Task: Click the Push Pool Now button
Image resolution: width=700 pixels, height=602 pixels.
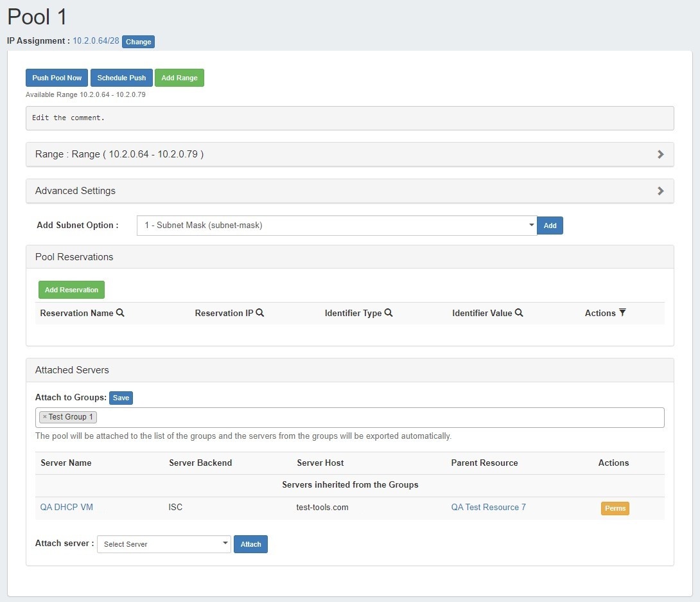Action: tap(57, 78)
